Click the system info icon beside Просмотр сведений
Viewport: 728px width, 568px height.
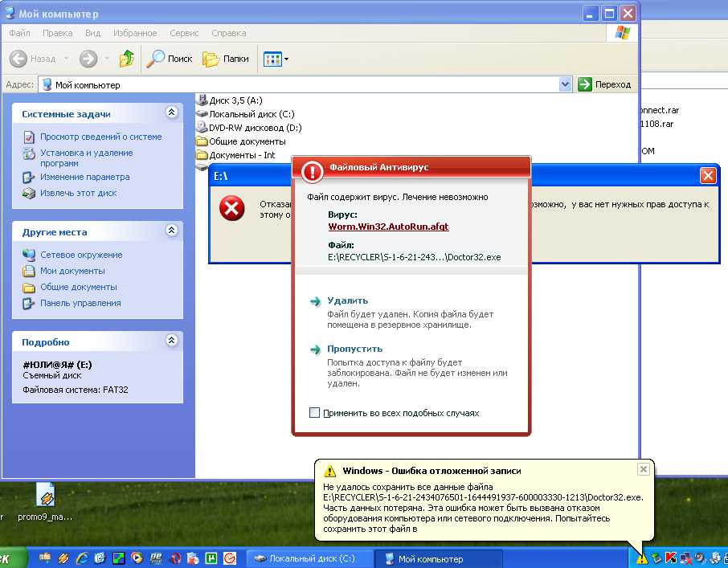click(29, 137)
